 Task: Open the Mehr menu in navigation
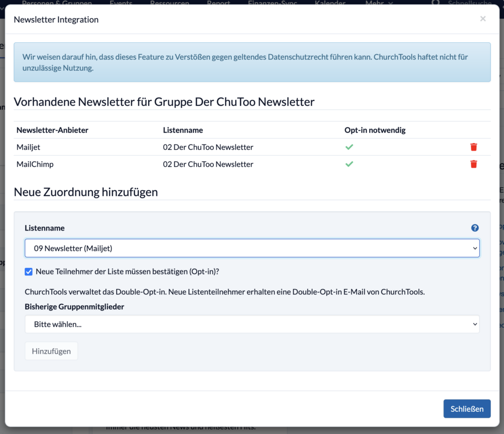pos(379,2)
